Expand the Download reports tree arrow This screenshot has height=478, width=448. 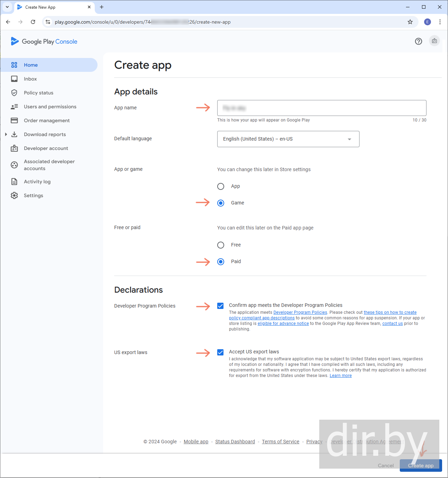tap(6, 134)
